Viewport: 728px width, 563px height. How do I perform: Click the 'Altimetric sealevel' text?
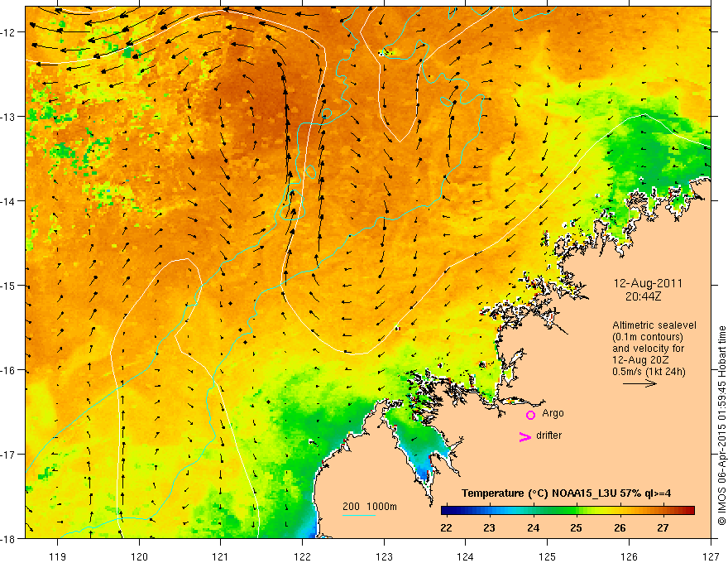pyautogui.click(x=654, y=325)
